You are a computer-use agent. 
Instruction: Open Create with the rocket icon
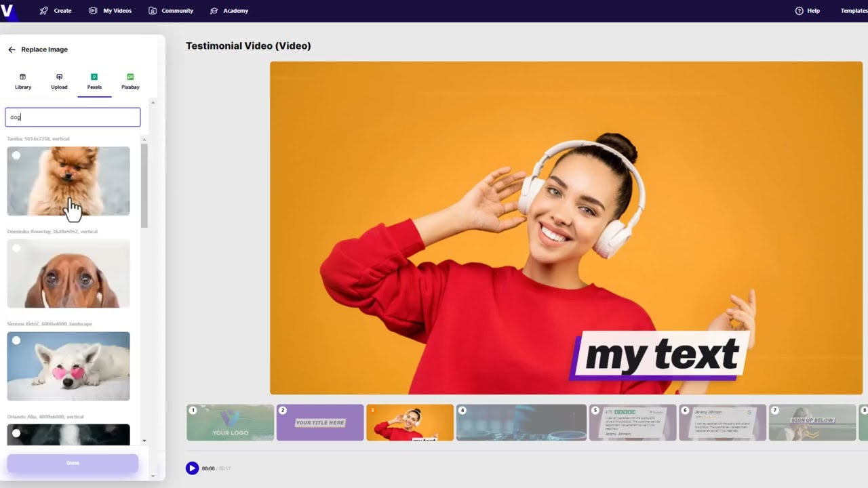[x=44, y=11]
